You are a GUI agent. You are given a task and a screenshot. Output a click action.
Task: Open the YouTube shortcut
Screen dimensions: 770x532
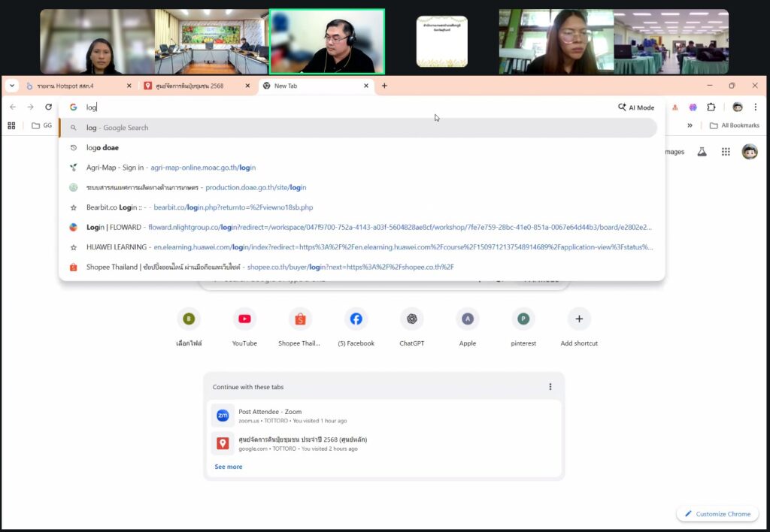coord(244,319)
